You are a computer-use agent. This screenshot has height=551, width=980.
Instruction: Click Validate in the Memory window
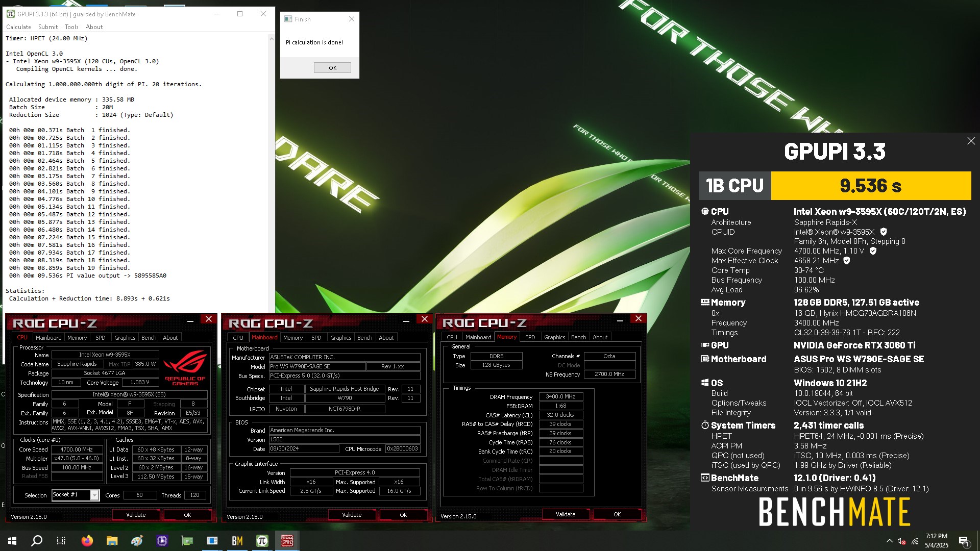(566, 514)
